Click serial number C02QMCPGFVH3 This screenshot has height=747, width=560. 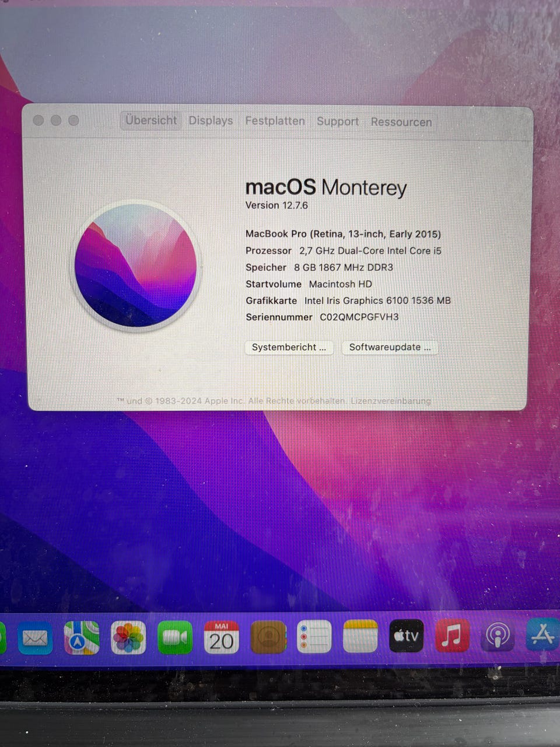click(359, 317)
